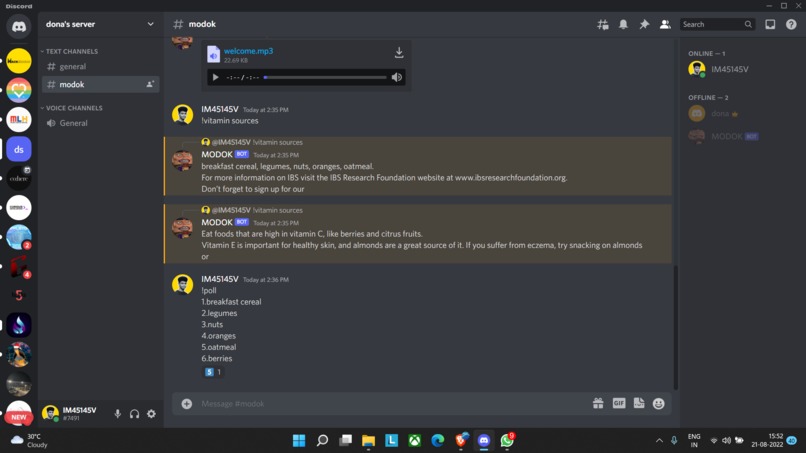The image size is (806, 453).
Task: Open Microsoft Edge from taskbar
Action: (x=437, y=441)
